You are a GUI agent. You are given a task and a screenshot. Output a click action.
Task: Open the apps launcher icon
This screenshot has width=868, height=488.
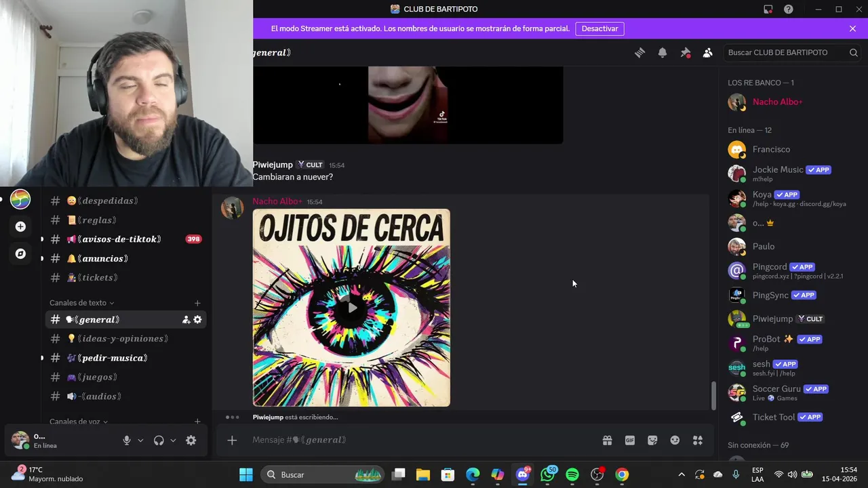(698, 441)
